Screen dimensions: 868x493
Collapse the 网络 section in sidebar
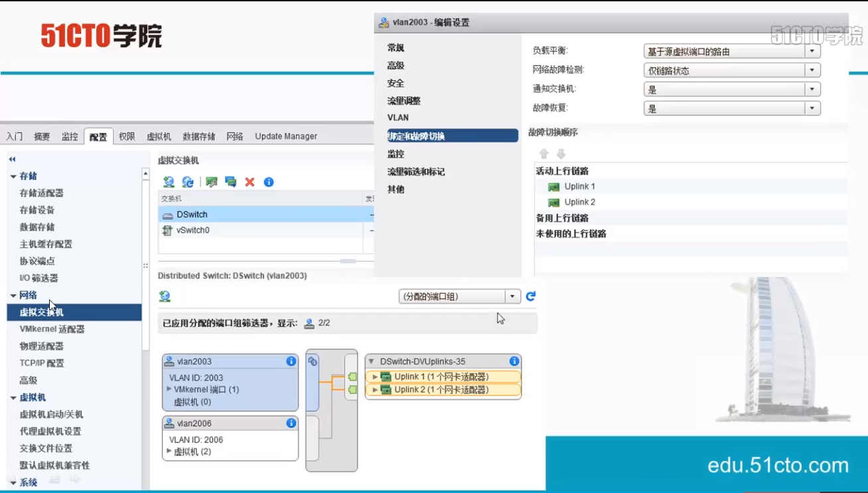click(x=13, y=296)
